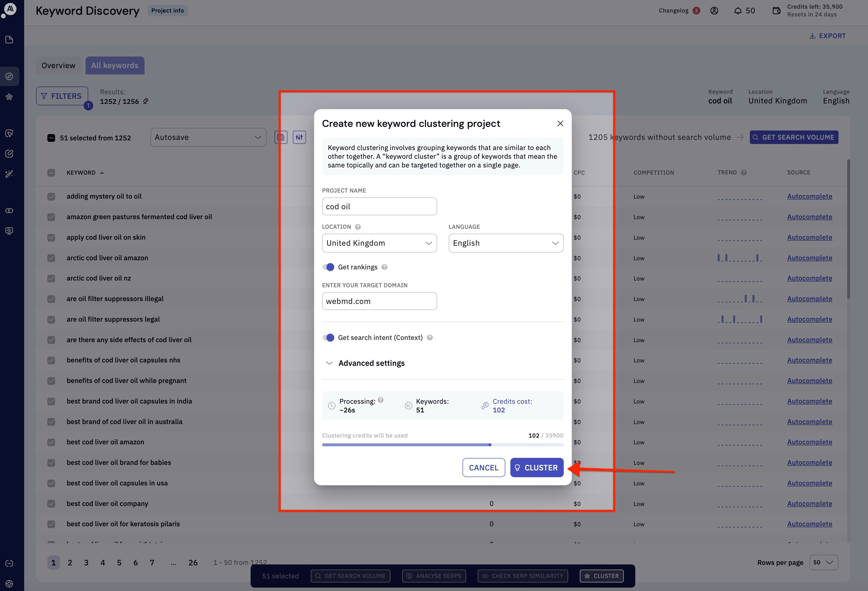Toggle the Get rankings switch
868x591 pixels.
328,267
